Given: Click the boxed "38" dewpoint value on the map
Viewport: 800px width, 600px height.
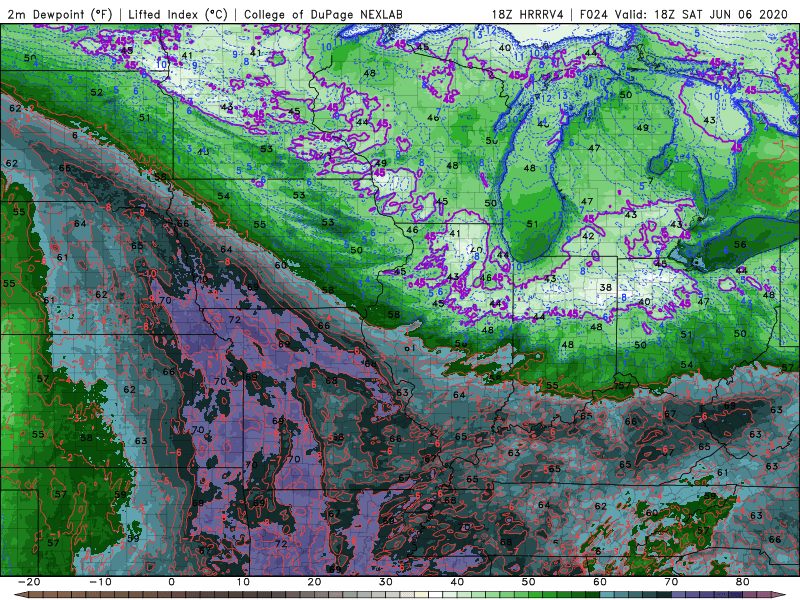Looking at the screenshot, I should pos(606,287).
